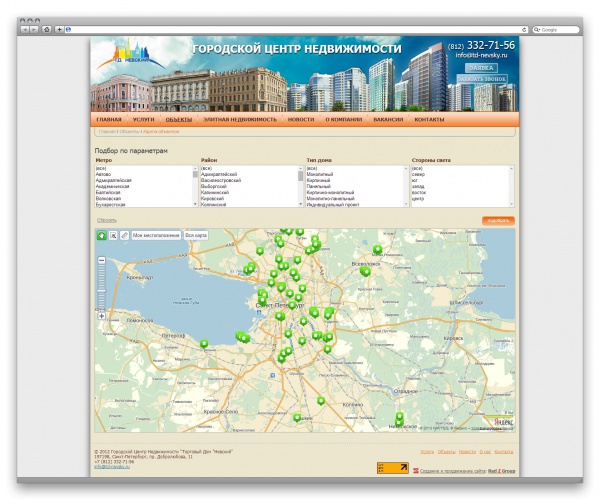Pick 'север' in Стороны света list
This screenshot has width=600, height=500.
418,173
